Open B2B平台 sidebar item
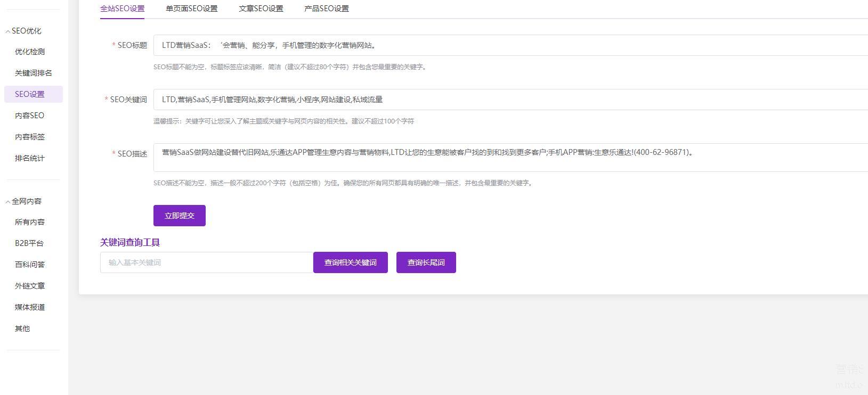Viewport: 868px width, 395px height. pyautogui.click(x=29, y=243)
